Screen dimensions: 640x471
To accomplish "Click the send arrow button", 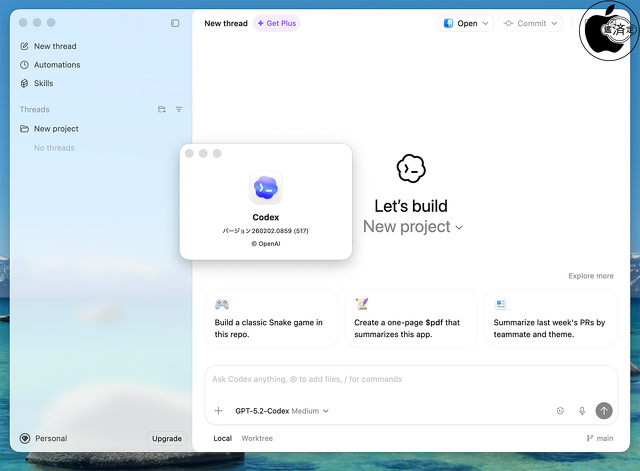I will click(604, 411).
